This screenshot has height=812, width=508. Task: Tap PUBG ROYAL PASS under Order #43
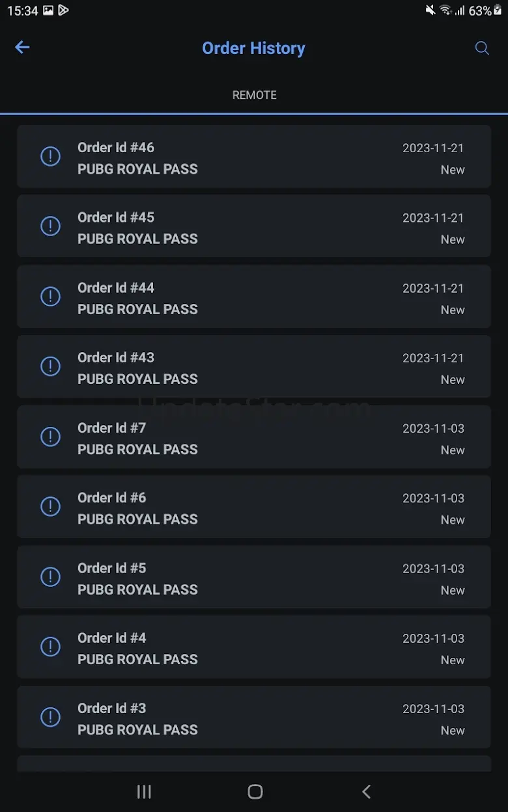tap(137, 379)
